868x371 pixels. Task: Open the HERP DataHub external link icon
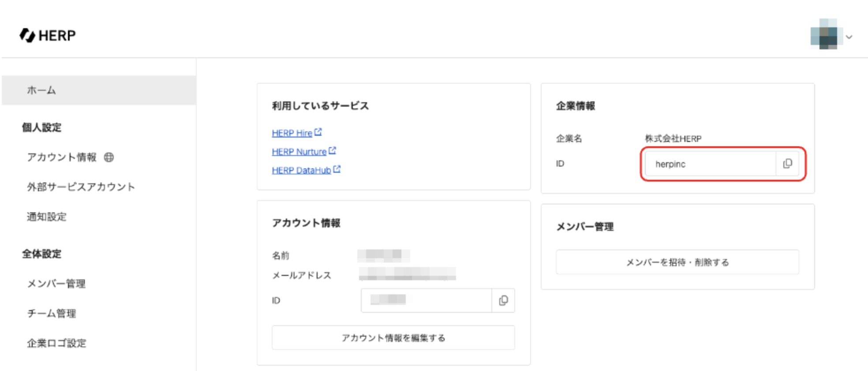337,169
